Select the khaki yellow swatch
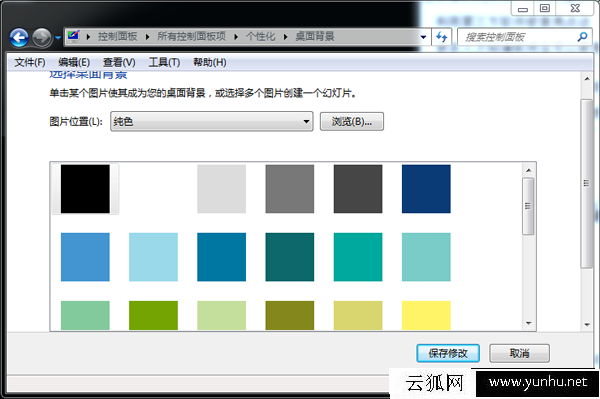This screenshot has height=399, width=600. 358,316
